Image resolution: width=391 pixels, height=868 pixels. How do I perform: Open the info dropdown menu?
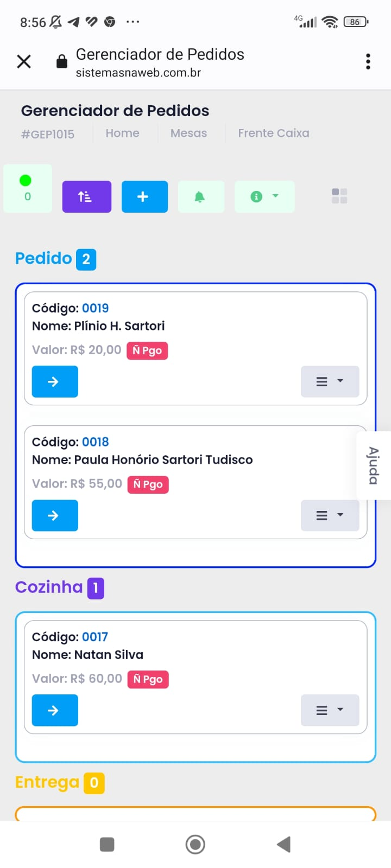[264, 196]
